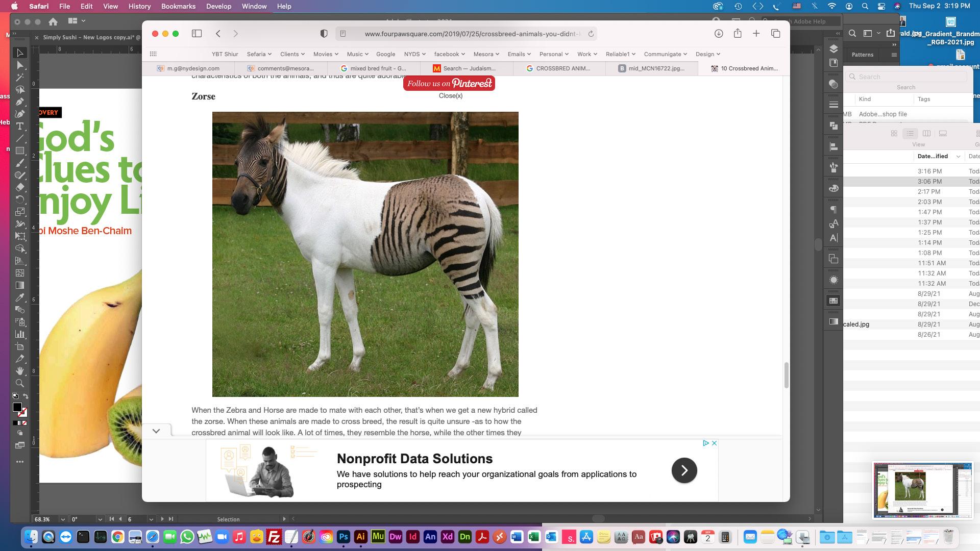Open the Bookmarks menu
Screen dimensions: 980x551
[x=178, y=6]
